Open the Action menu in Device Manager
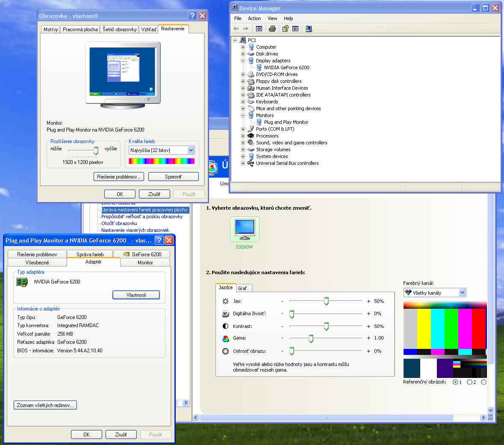504x445 pixels. click(x=254, y=18)
